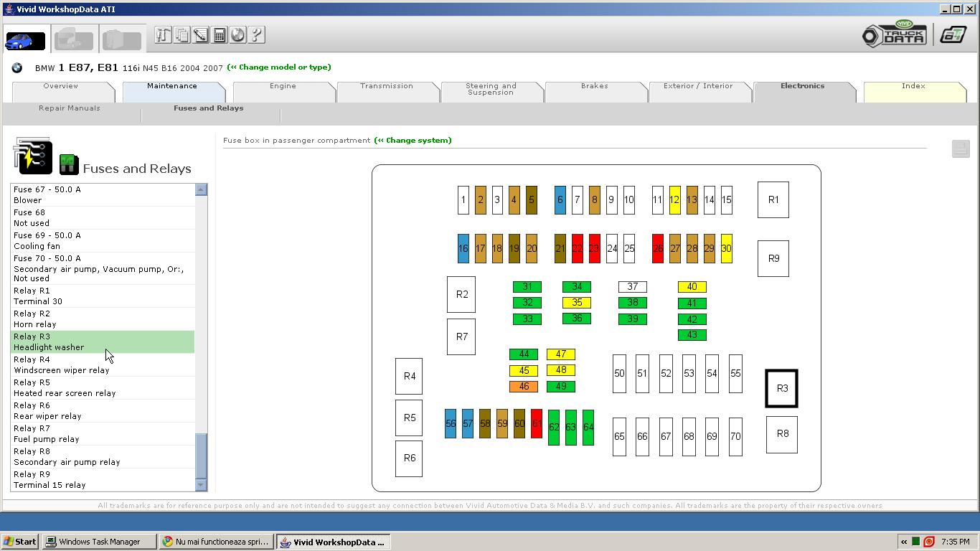Select Relay R1 Terminal 30 entry
980x551 pixels.
click(103, 296)
